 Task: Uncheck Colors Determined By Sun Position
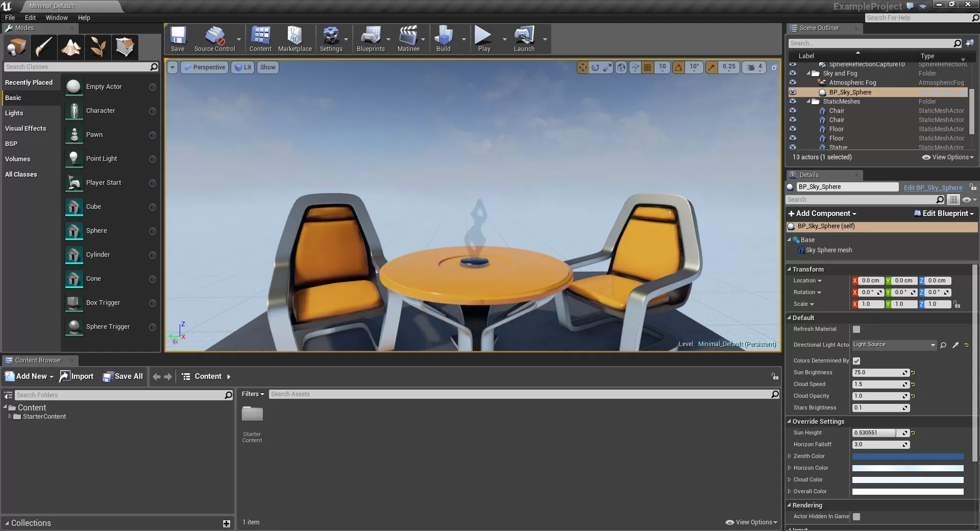click(856, 361)
